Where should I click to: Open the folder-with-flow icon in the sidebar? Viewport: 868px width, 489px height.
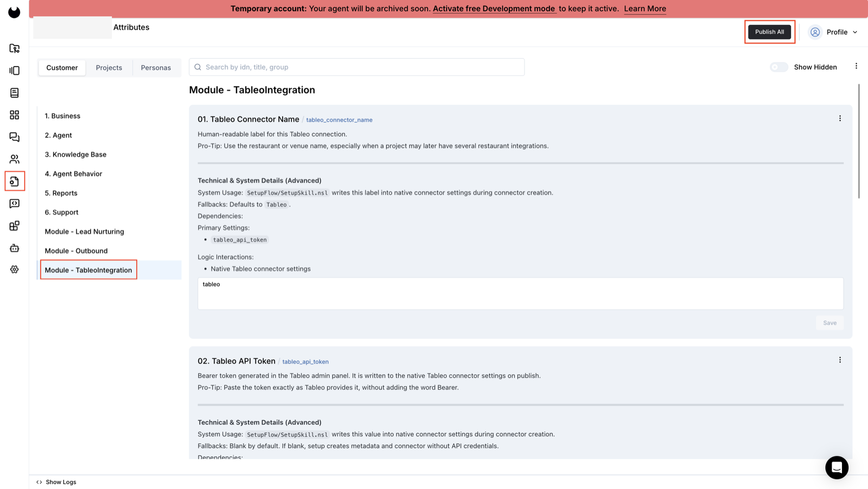[14, 48]
